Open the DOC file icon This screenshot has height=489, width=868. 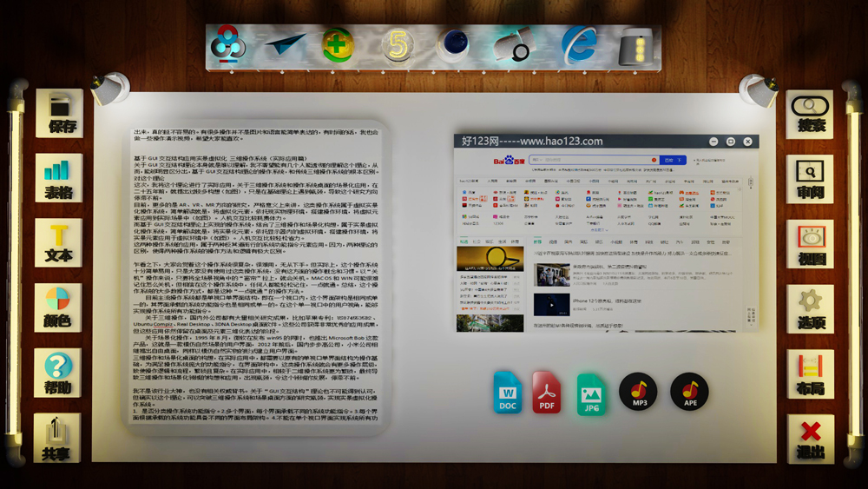[x=507, y=393]
